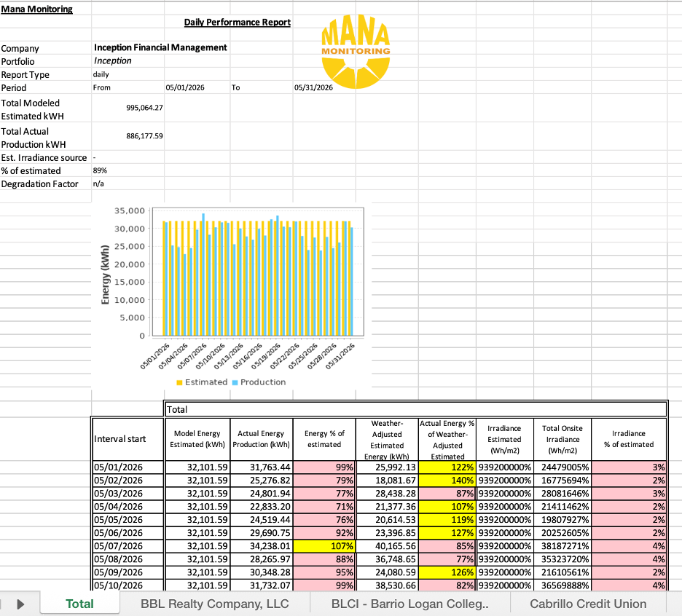Select the Report Type value daily
The image size is (682, 616).
[x=101, y=74]
